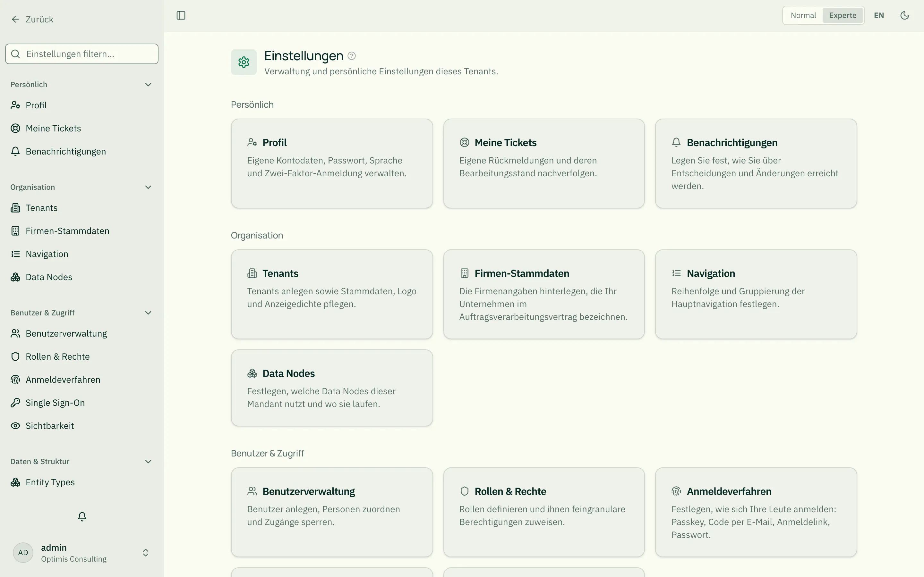Click the dark mode moon icon

tap(904, 15)
